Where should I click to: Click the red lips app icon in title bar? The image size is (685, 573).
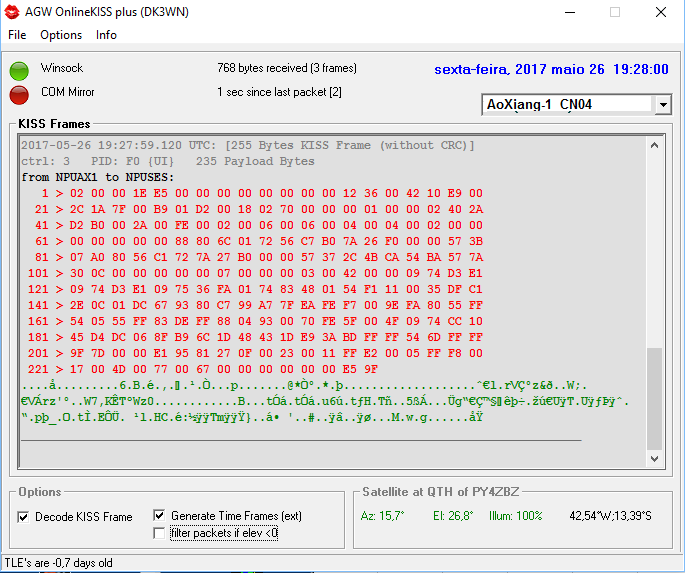(12, 12)
